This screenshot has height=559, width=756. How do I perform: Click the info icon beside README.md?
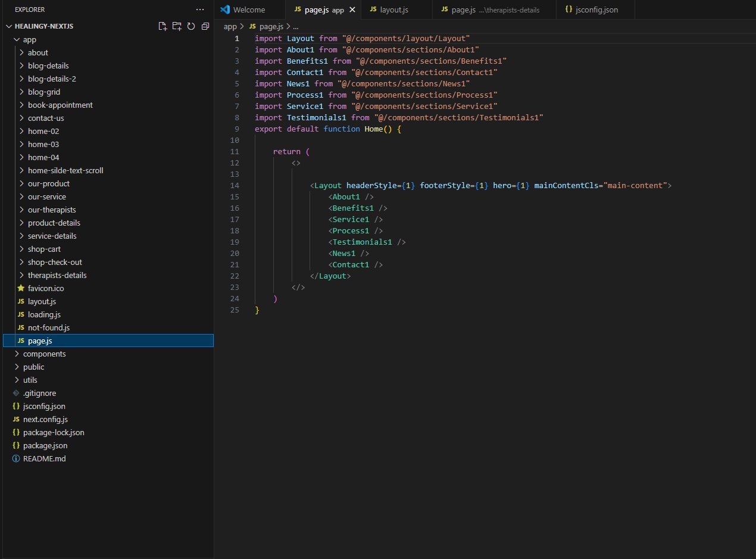pos(16,458)
